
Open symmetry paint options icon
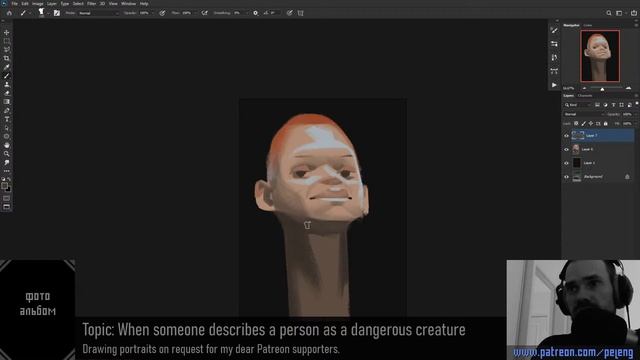tap(301, 13)
